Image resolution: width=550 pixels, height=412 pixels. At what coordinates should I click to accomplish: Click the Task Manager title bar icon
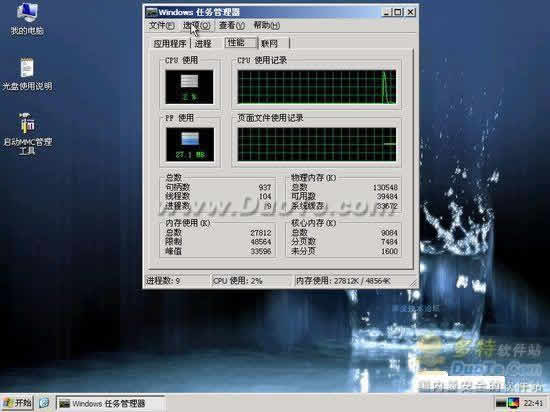(152, 12)
